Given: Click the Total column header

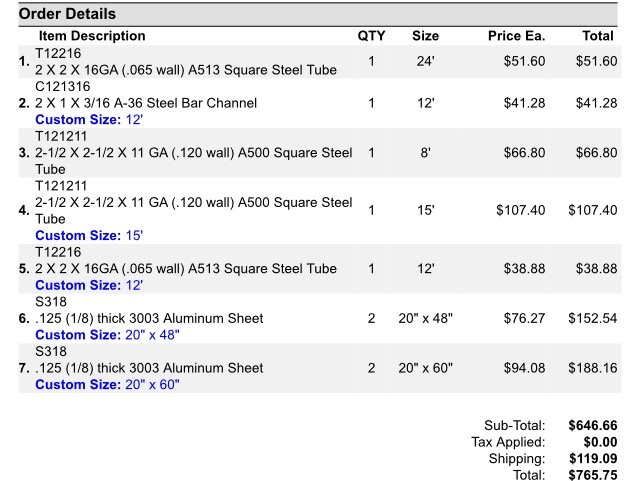Looking at the screenshot, I should pos(598,36).
